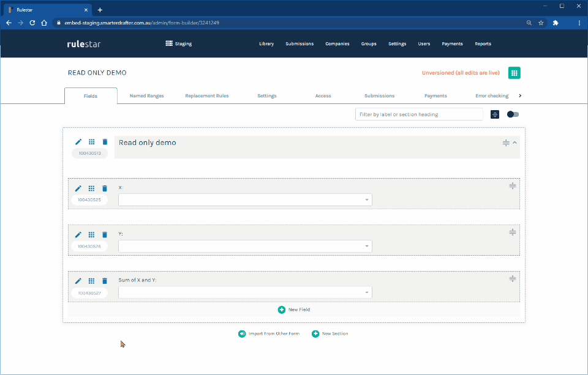This screenshot has height=375, width=588.
Task: Open Reports in top navigation
Action: point(483,44)
